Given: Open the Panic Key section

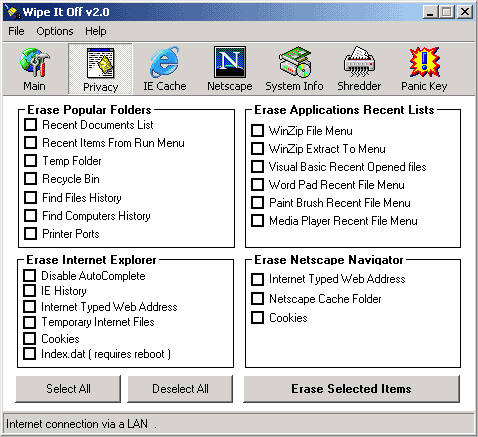Looking at the screenshot, I should (x=424, y=69).
